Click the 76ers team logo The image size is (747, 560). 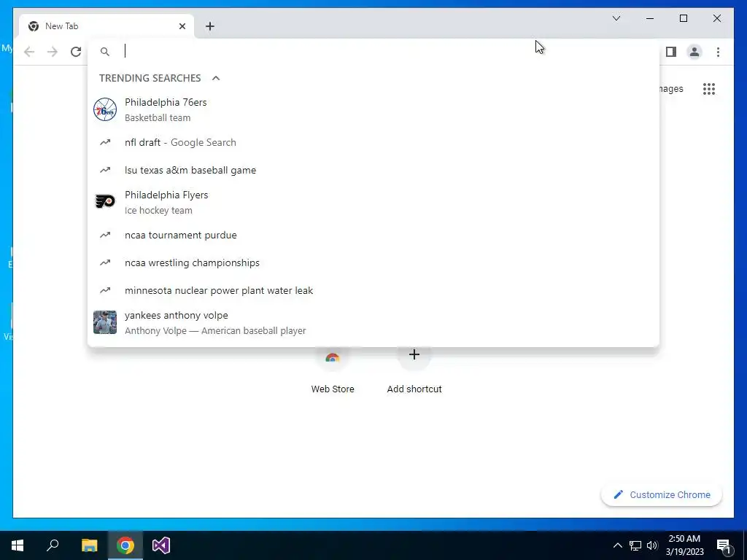click(105, 109)
